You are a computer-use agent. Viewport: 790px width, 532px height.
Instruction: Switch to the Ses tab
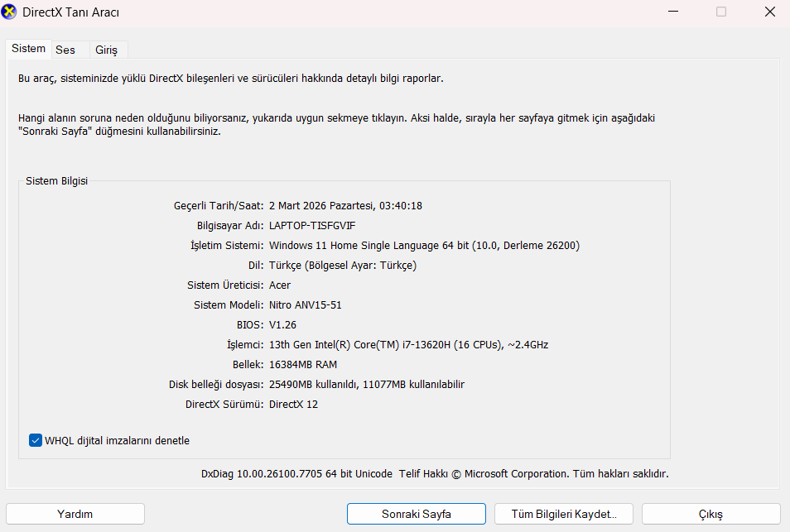65,50
